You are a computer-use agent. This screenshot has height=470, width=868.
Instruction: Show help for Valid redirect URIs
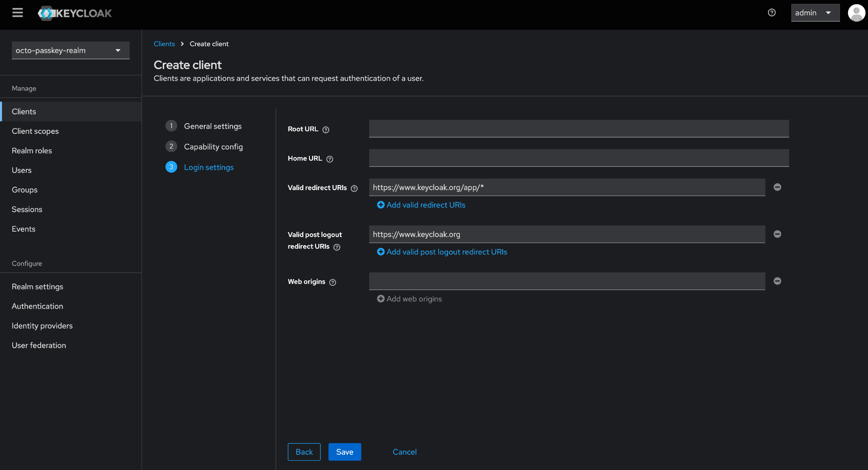(354, 188)
